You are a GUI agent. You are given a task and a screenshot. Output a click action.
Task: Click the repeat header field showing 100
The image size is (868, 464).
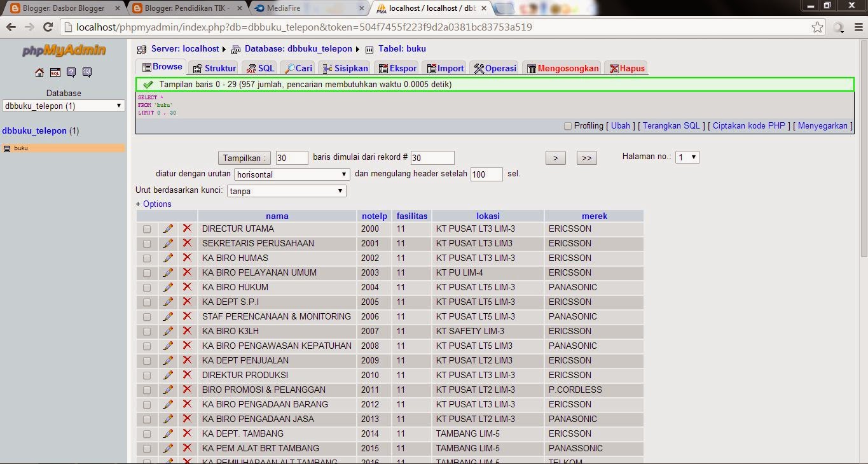(x=487, y=174)
